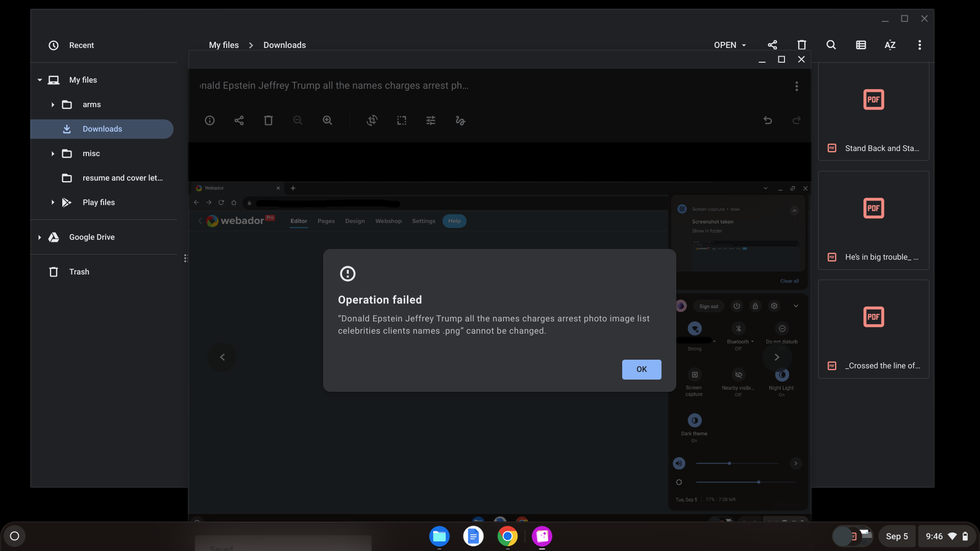Open the AZ sort options

(x=890, y=45)
